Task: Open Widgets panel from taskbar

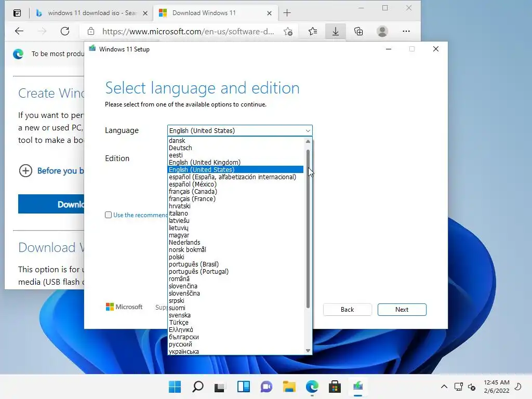Action: tap(243, 387)
